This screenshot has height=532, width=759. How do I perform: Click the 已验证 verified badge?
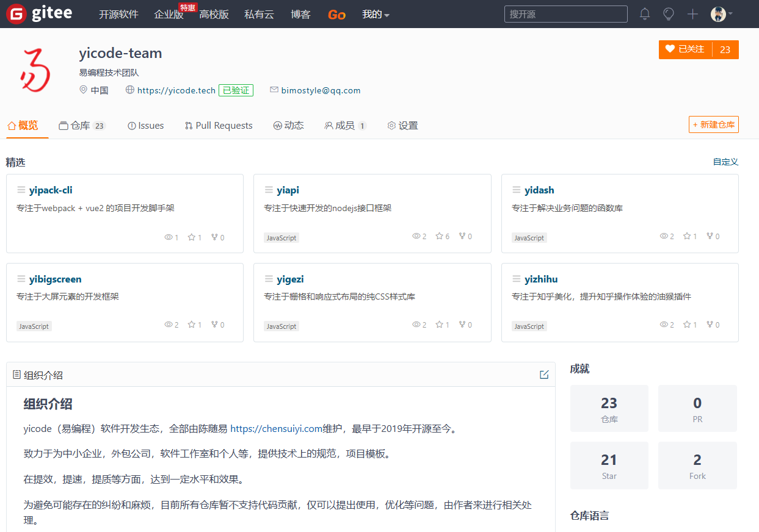236,90
